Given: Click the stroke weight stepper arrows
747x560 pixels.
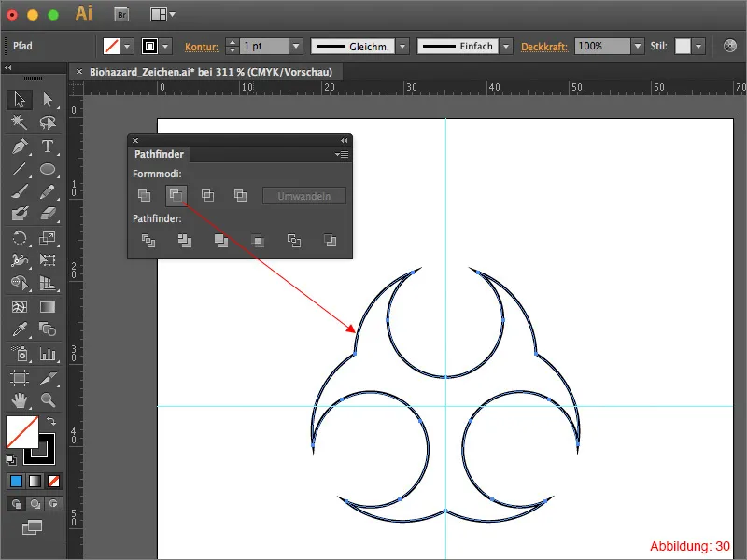Looking at the screenshot, I should click(232, 46).
